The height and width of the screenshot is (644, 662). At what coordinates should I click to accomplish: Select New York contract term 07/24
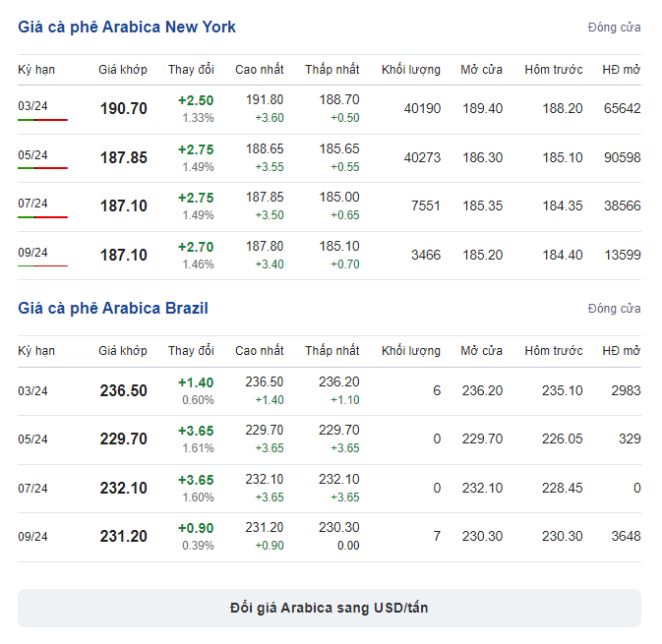click(32, 203)
